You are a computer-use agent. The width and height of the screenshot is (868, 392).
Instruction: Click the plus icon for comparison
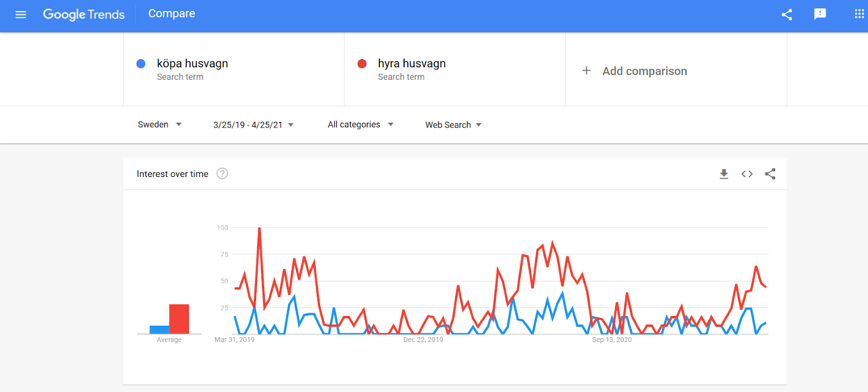pyautogui.click(x=586, y=71)
